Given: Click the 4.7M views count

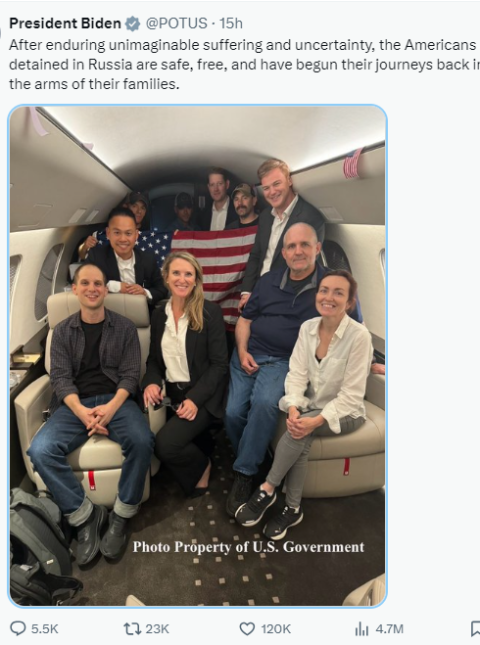Looking at the screenshot, I should (x=389, y=629).
